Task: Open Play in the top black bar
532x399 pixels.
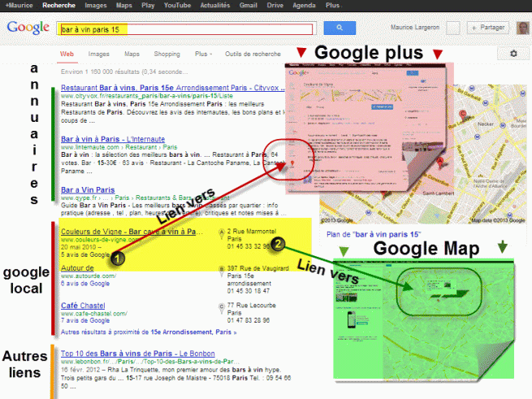Action: [148, 6]
